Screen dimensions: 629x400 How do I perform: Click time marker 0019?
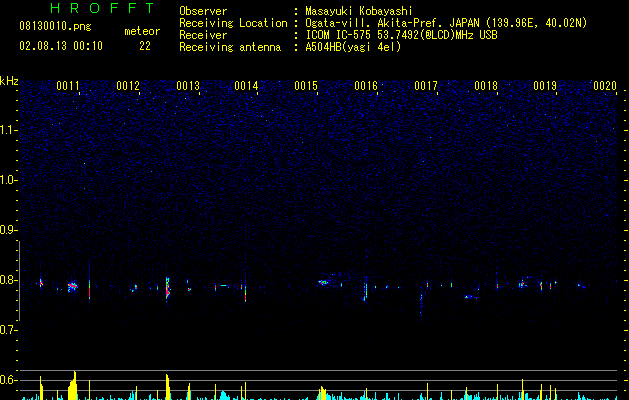(545, 86)
